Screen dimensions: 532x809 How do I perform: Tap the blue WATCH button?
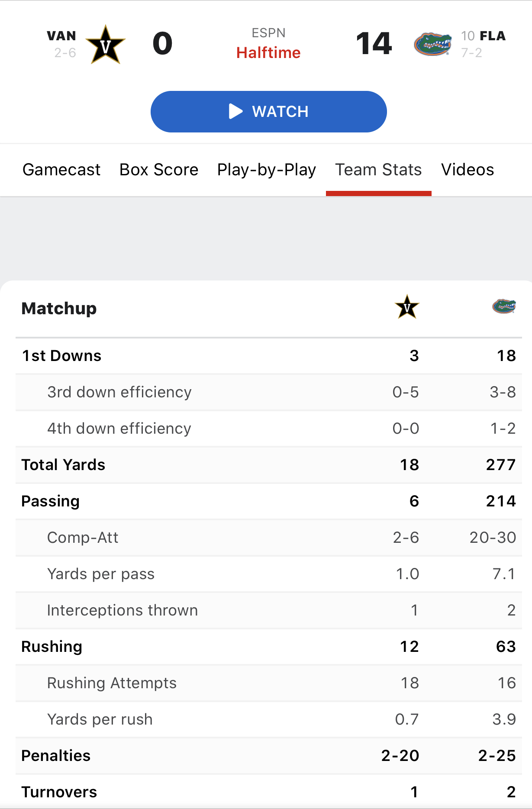click(x=268, y=112)
